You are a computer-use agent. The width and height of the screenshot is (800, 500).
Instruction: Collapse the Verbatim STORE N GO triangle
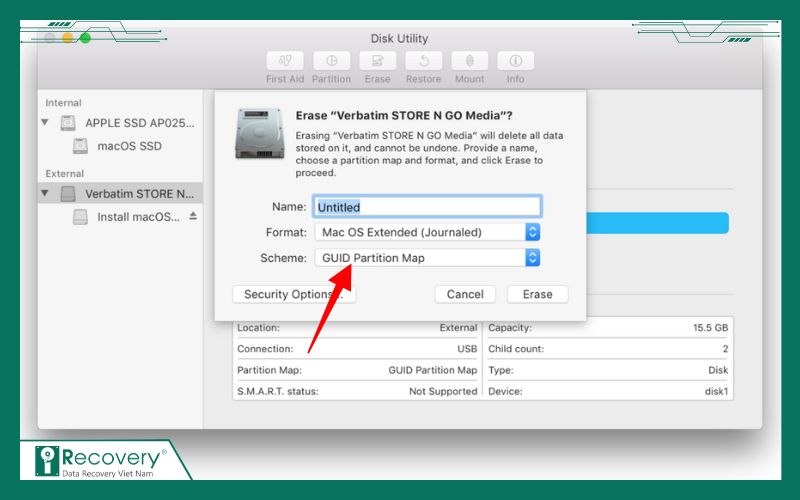45,193
